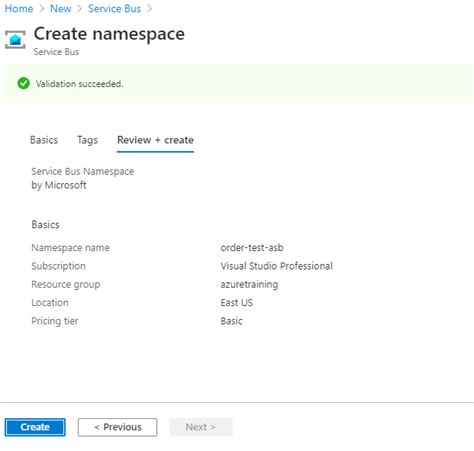Image resolution: width=474 pixels, height=451 pixels.
Task: Click the chevron after Service Bus breadcrumb
Action: (x=149, y=9)
